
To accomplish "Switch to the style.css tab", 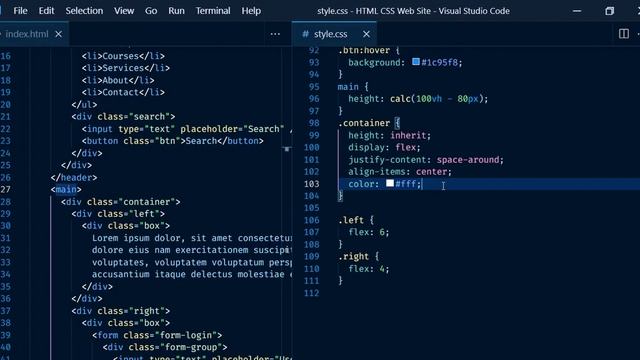I will [330, 34].
